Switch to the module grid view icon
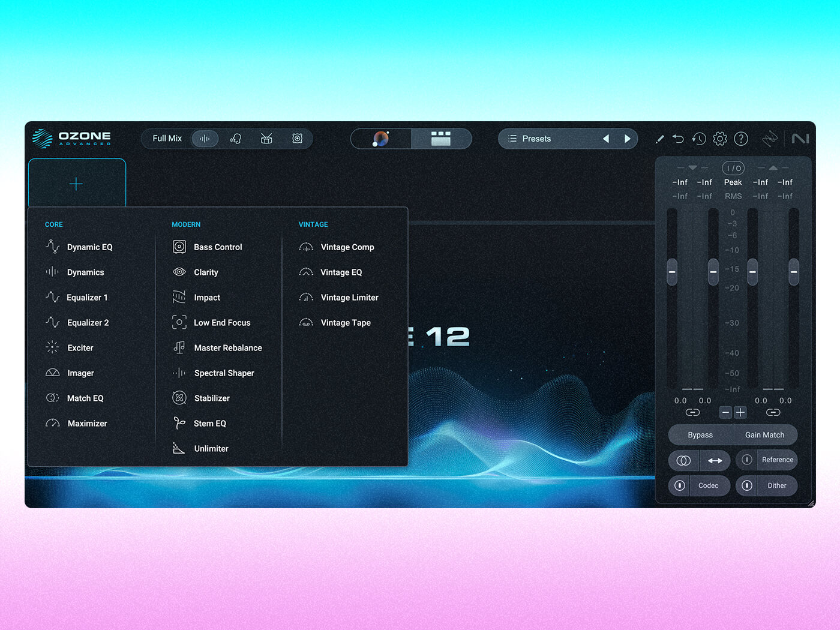 pos(441,139)
